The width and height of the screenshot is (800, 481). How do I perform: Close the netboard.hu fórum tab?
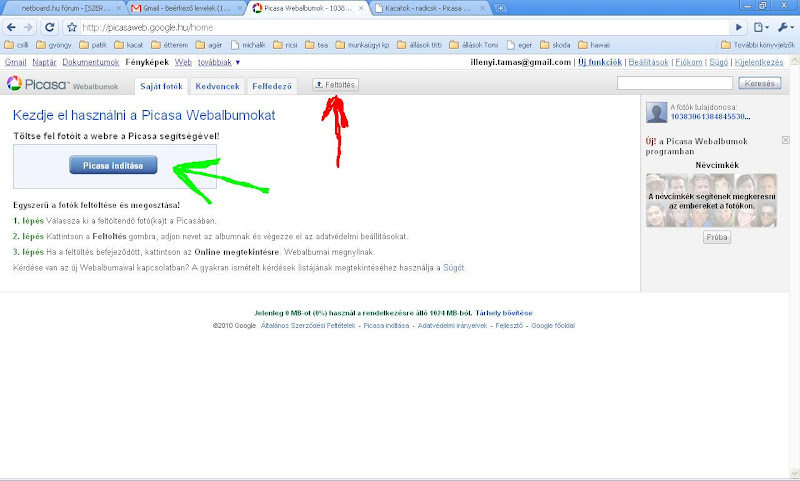(x=118, y=8)
